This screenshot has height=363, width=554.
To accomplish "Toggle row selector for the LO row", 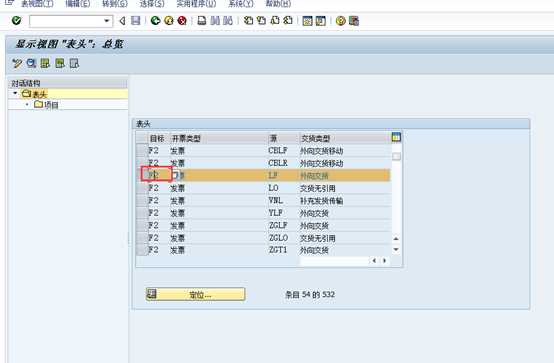I will 142,188.
